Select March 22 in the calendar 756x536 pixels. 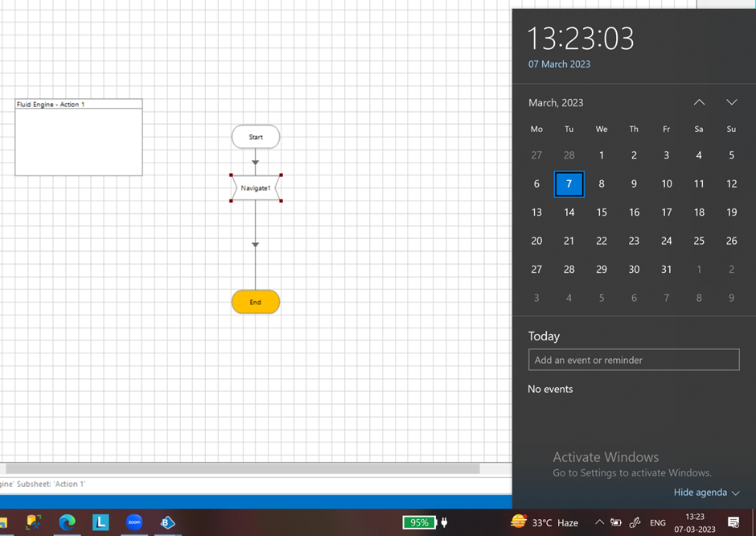[x=602, y=241]
